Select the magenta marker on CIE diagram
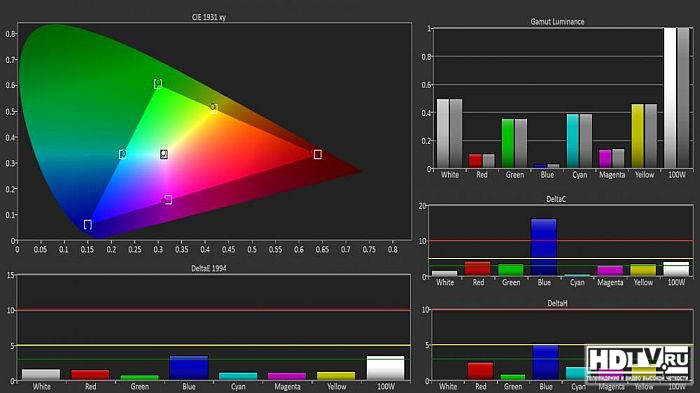700x393 pixels. (167, 200)
